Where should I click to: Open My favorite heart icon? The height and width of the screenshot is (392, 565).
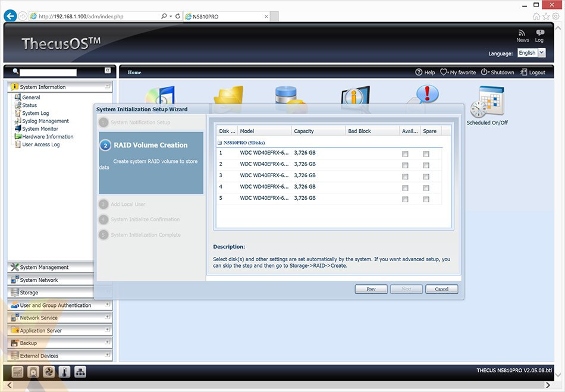[x=444, y=73]
